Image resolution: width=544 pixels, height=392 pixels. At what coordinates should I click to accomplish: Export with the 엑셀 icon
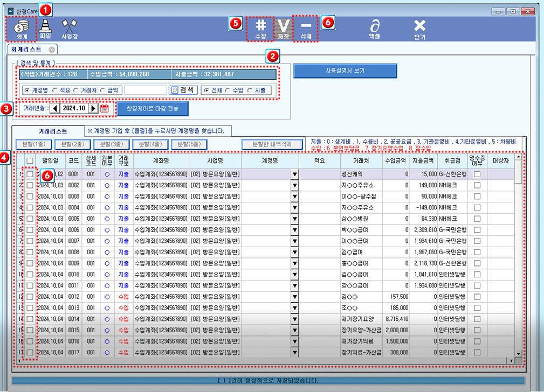(374, 29)
